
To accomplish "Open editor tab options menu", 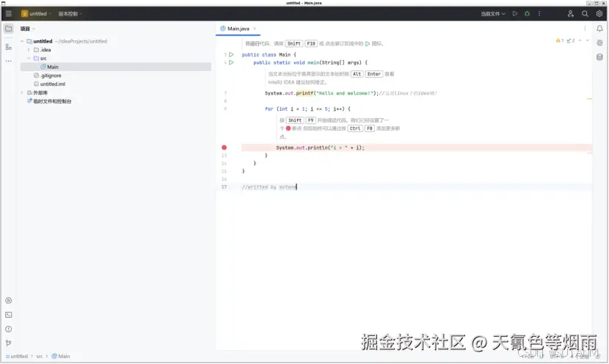I will (585, 29).
